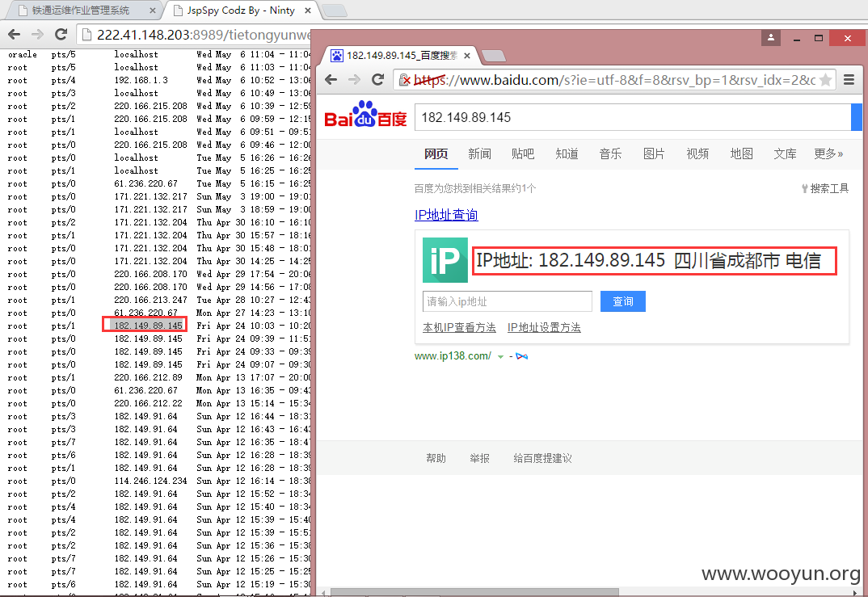
Task: Click the oracle user entry
Action: pos(23,54)
